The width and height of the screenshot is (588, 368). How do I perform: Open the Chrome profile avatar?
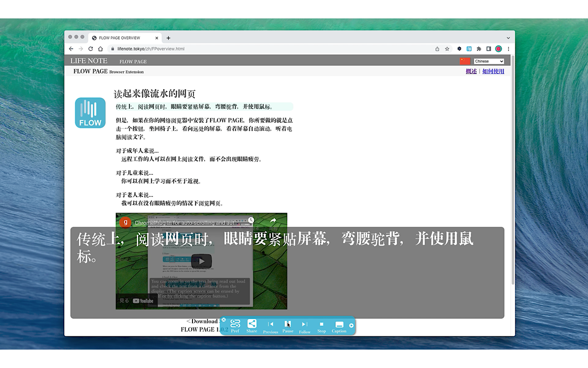[498, 49]
